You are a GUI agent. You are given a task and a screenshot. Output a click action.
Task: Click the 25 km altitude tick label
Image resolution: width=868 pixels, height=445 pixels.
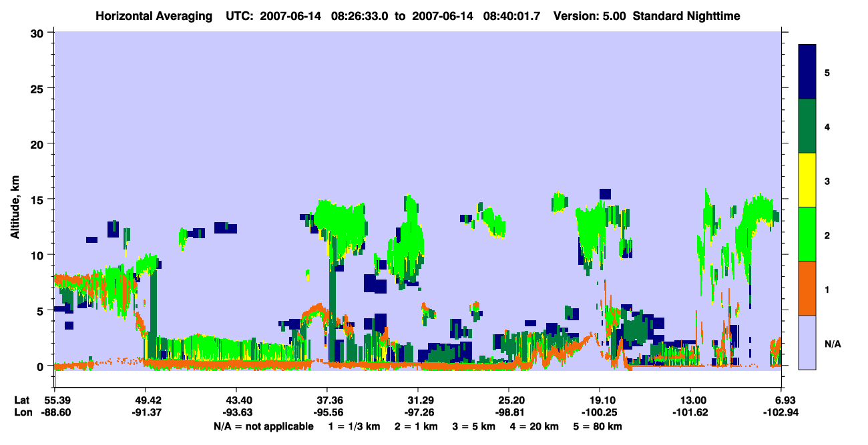pyautogui.click(x=37, y=88)
